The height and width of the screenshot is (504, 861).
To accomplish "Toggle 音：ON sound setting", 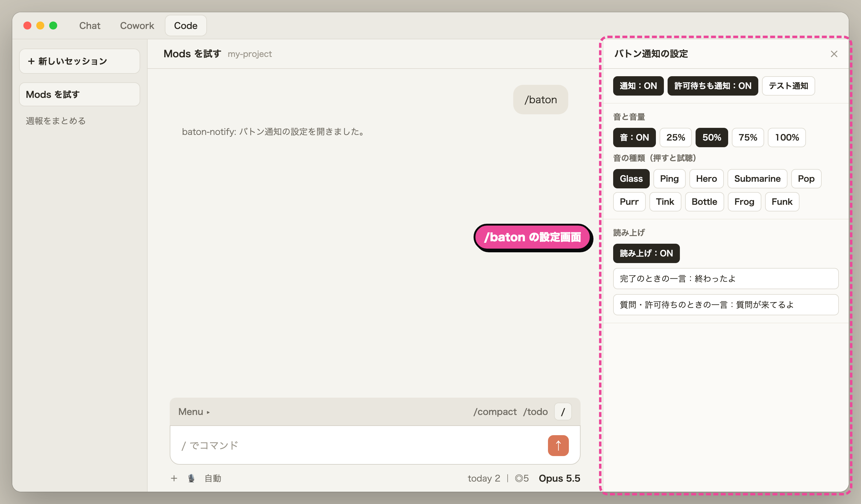I will point(634,137).
